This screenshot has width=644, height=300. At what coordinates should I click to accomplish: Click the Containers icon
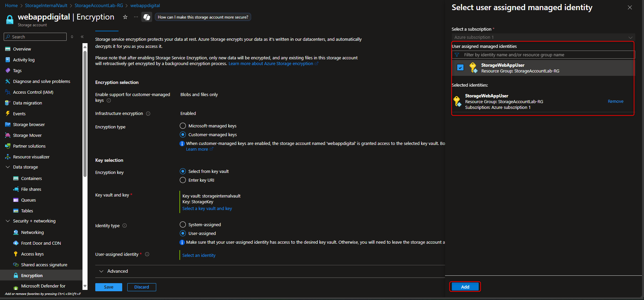tap(16, 178)
